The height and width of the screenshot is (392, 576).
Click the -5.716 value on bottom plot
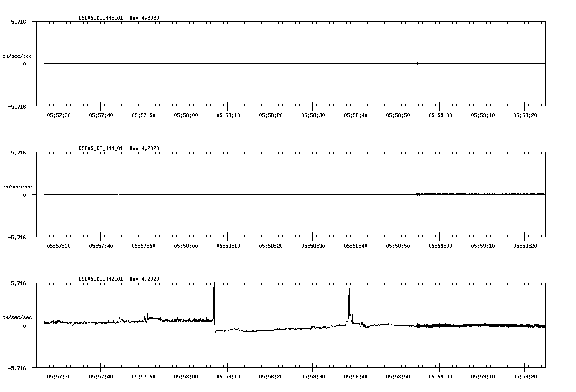[18, 368]
